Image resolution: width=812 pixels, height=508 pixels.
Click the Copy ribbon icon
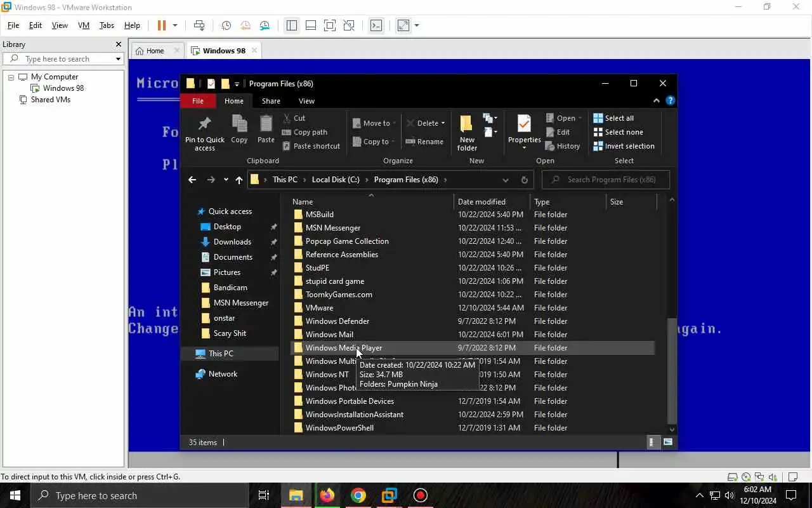[239, 130]
